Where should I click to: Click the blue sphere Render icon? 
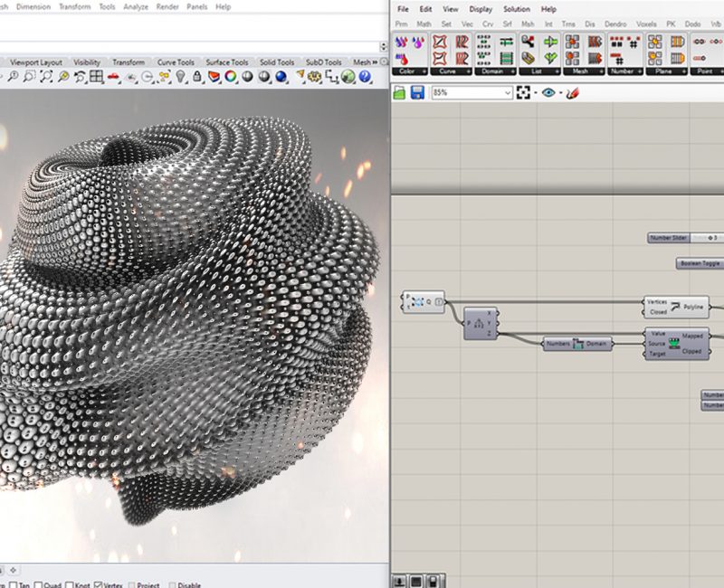(281, 77)
